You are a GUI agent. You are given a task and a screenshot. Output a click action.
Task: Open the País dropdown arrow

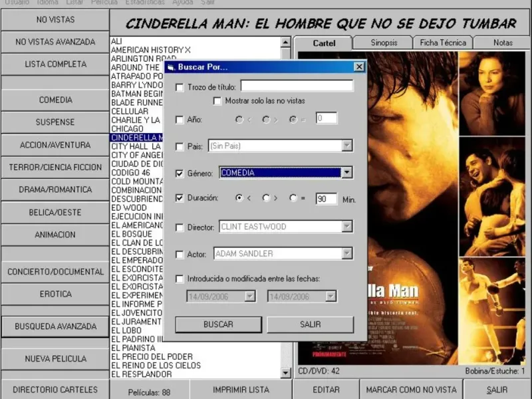346,146
